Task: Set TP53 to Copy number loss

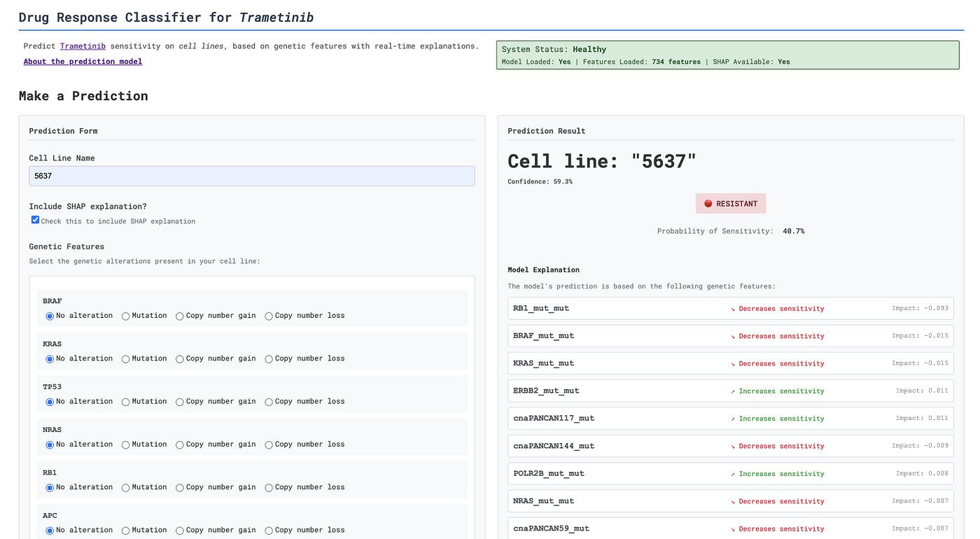Action: point(269,402)
